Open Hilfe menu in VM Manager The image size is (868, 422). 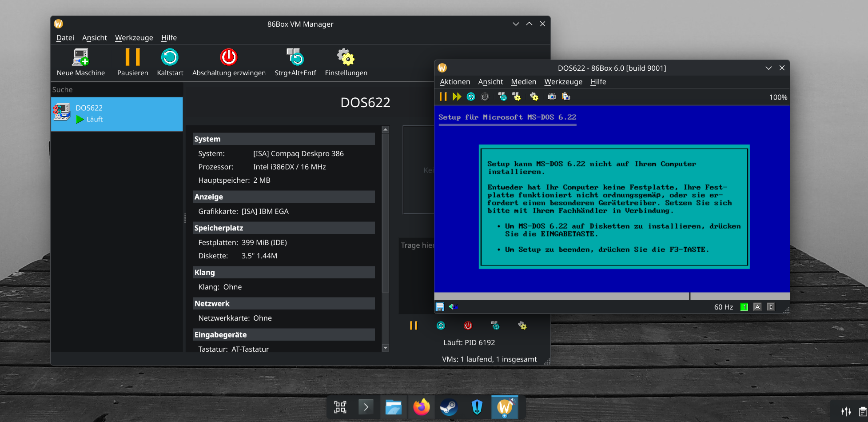point(169,38)
